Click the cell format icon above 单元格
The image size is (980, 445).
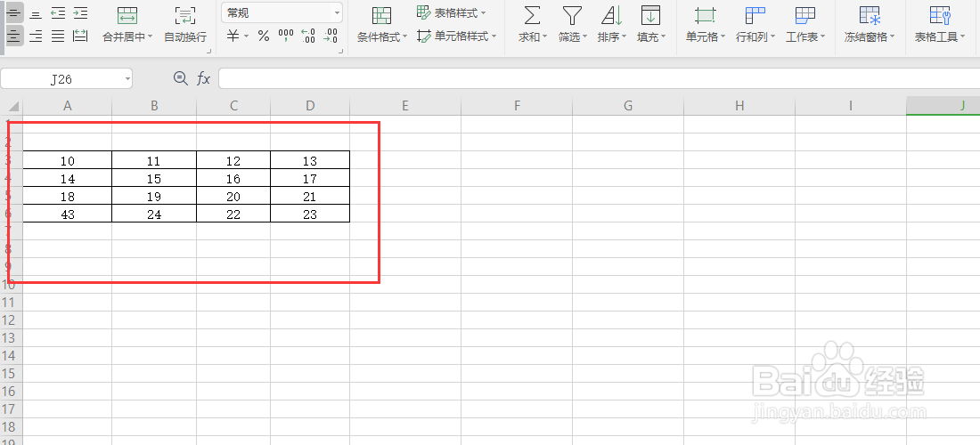705,16
